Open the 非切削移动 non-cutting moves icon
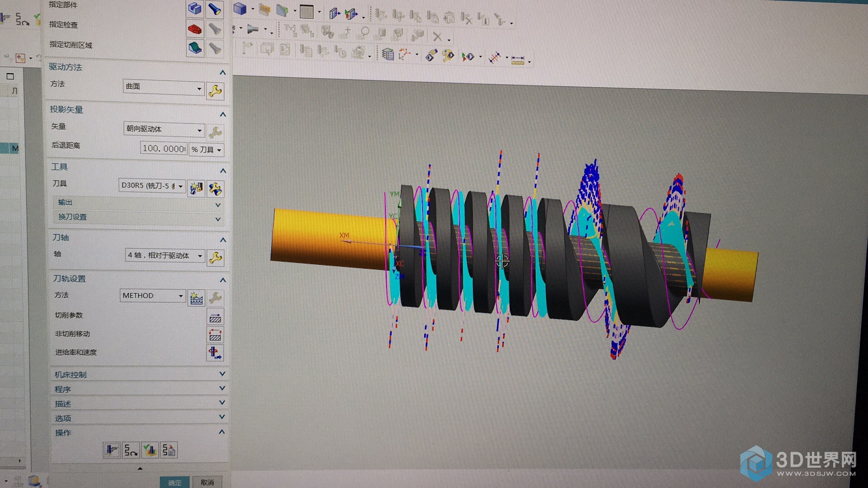The height and width of the screenshot is (488, 868). point(215,335)
